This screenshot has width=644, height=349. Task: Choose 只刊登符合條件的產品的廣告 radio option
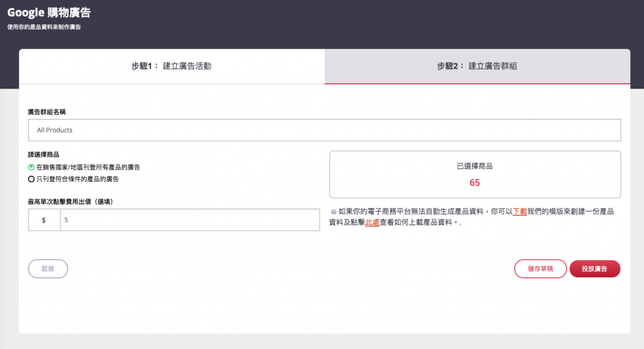coord(31,179)
